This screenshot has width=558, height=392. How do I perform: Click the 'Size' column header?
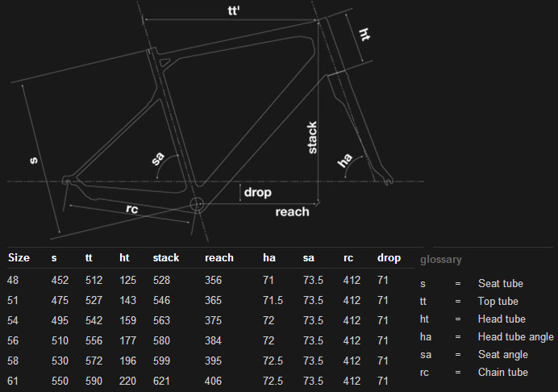click(19, 258)
